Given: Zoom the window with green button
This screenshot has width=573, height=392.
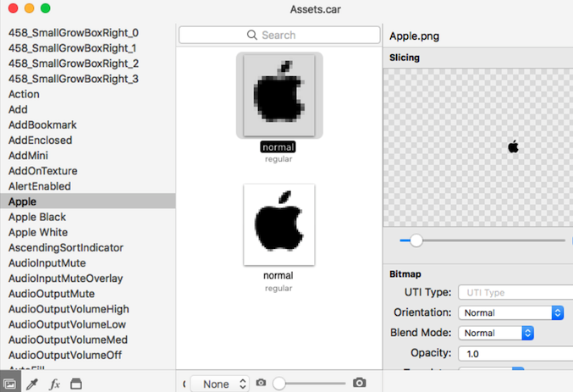Looking at the screenshot, I should [46, 8].
